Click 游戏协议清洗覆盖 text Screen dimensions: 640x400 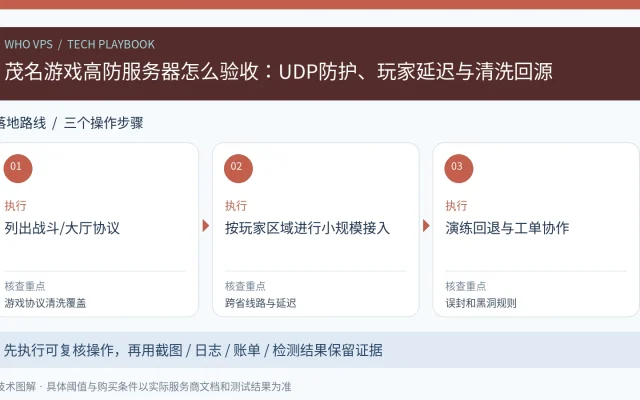click(45, 303)
